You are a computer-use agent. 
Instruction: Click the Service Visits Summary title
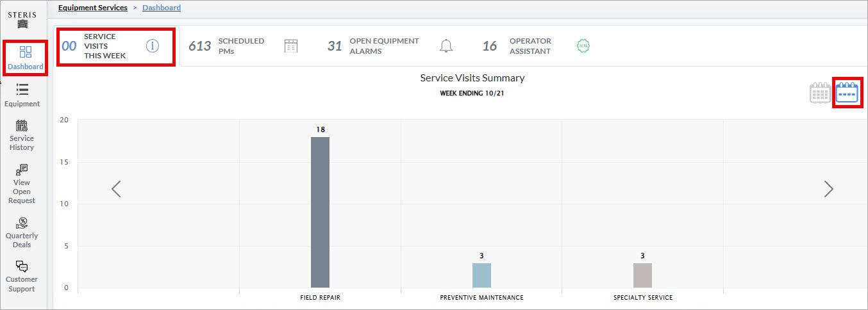pos(472,77)
